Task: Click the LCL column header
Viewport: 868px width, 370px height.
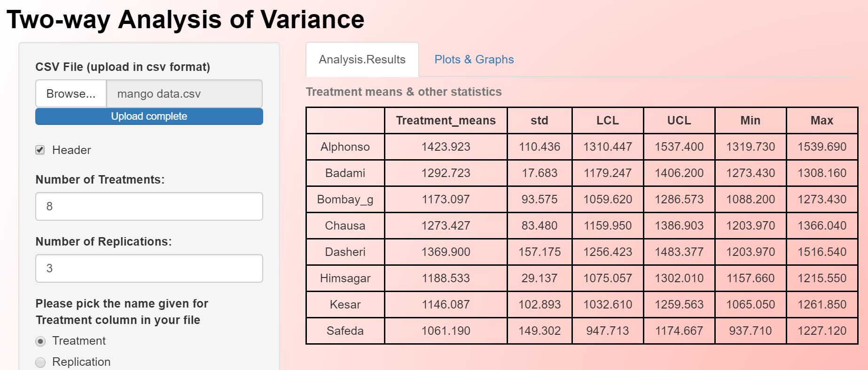Action: tap(608, 121)
